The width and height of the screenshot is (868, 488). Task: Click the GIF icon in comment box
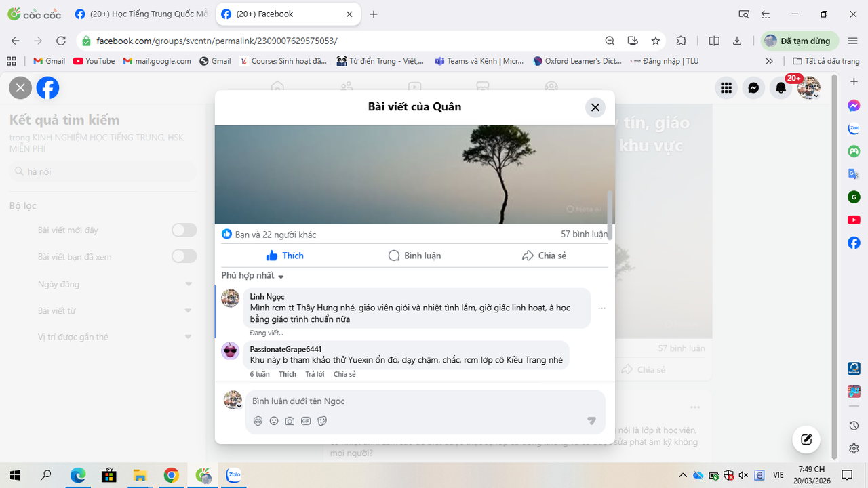click(x=306, y=421)
